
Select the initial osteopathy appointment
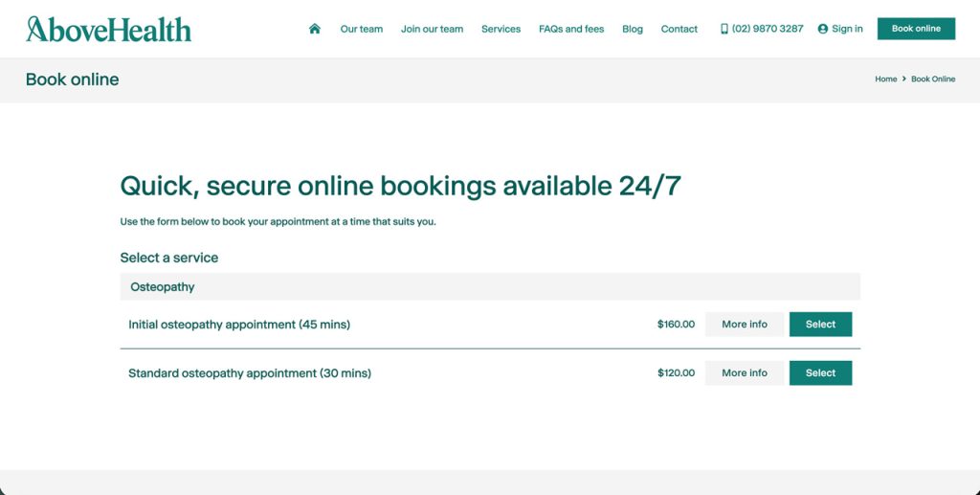pos(820,325)
